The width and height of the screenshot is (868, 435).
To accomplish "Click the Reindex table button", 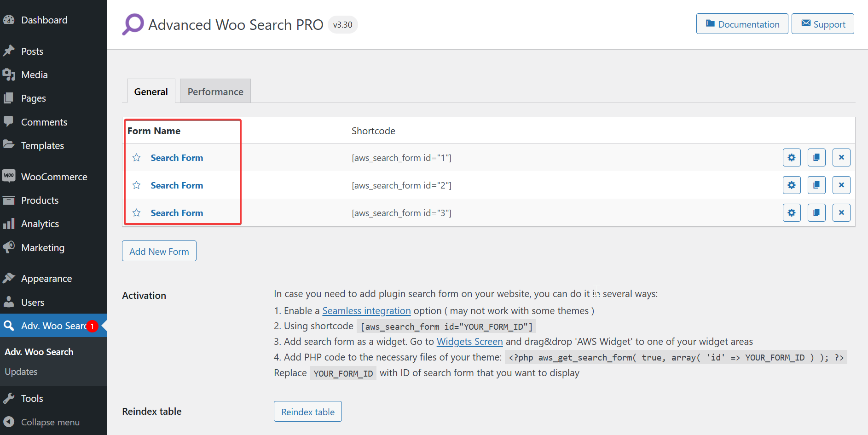I will [308, 412].
